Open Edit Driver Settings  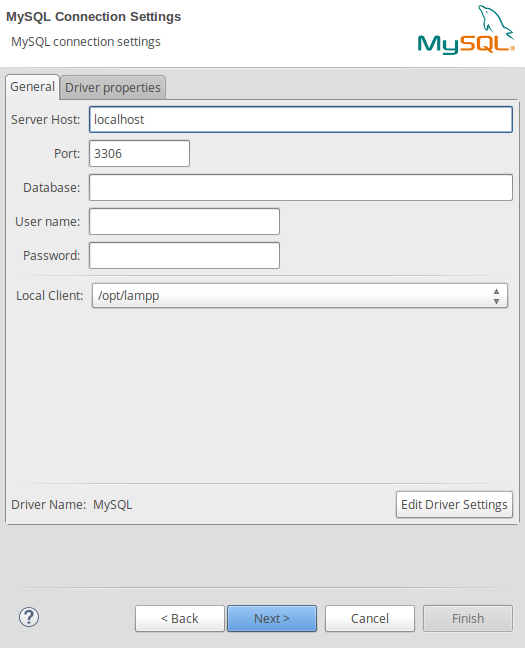[454, 505]
